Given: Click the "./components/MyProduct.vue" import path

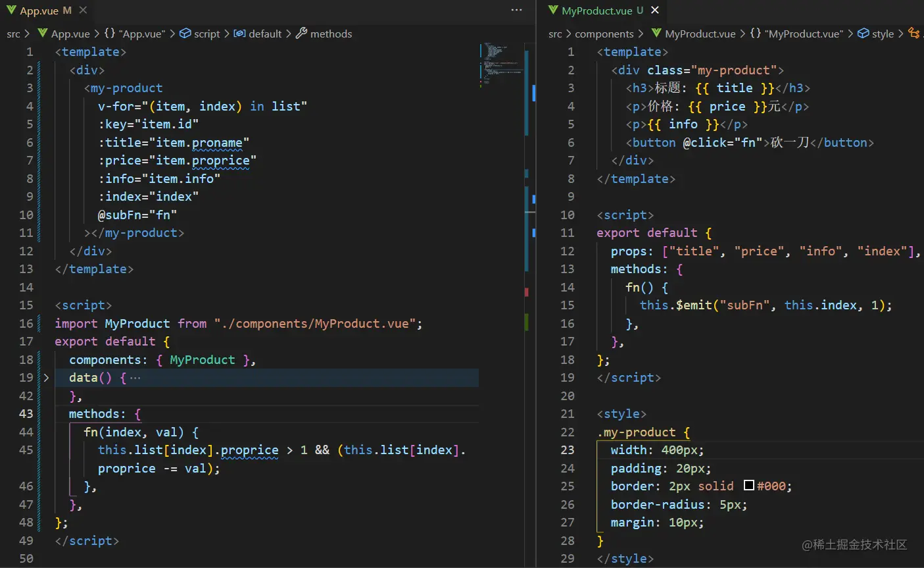Looking at the screenshot, I should 315,324.
